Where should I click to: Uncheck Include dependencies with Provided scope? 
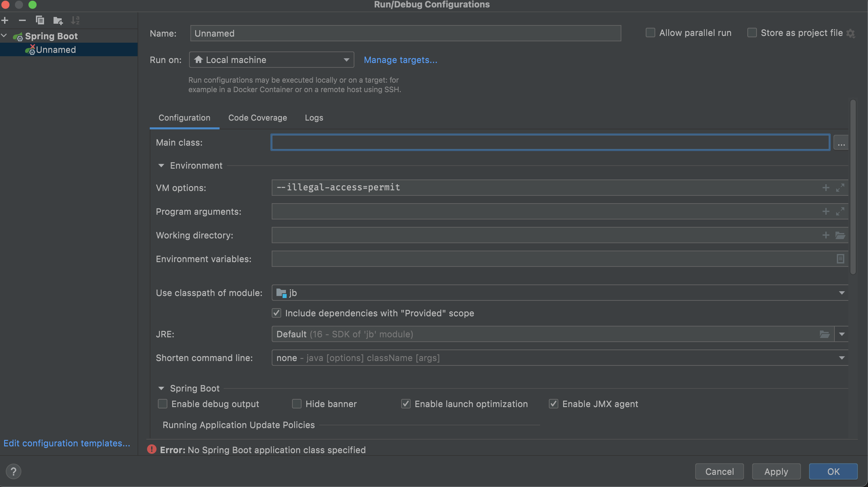(276, 313)
